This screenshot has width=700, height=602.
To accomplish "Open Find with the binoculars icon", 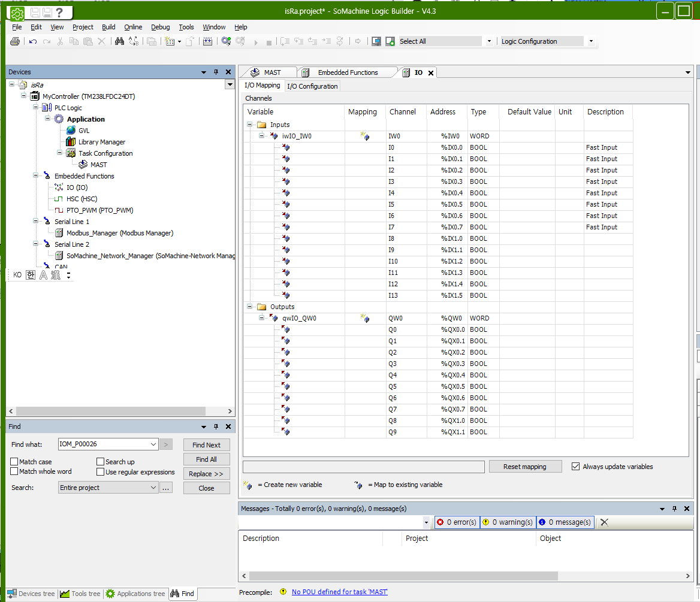I will pyautogui.click(x=119, y=41).
